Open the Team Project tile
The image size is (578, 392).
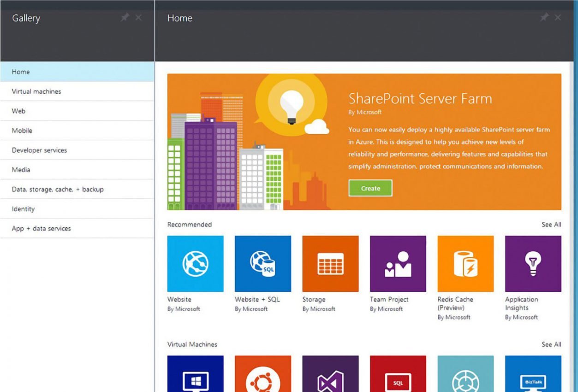(x=398, y=264)
